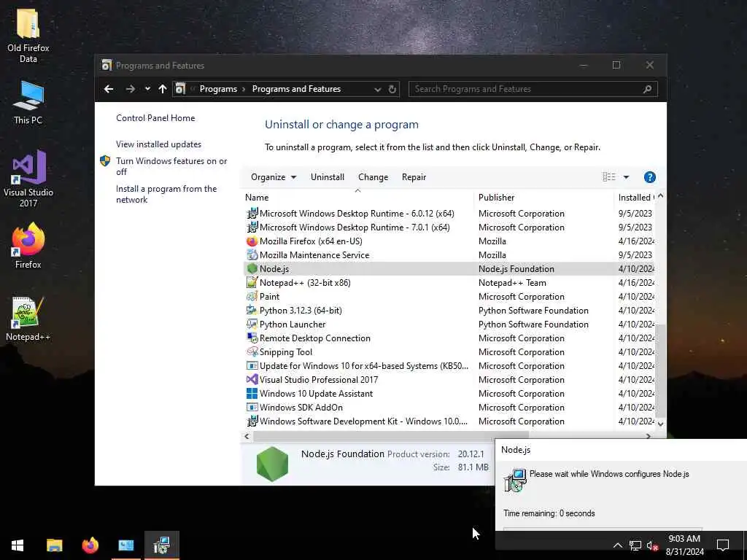Select the Notepad++ desktop shortcut
This screenshot has width=747, height=560.
[x=28, y=318]
